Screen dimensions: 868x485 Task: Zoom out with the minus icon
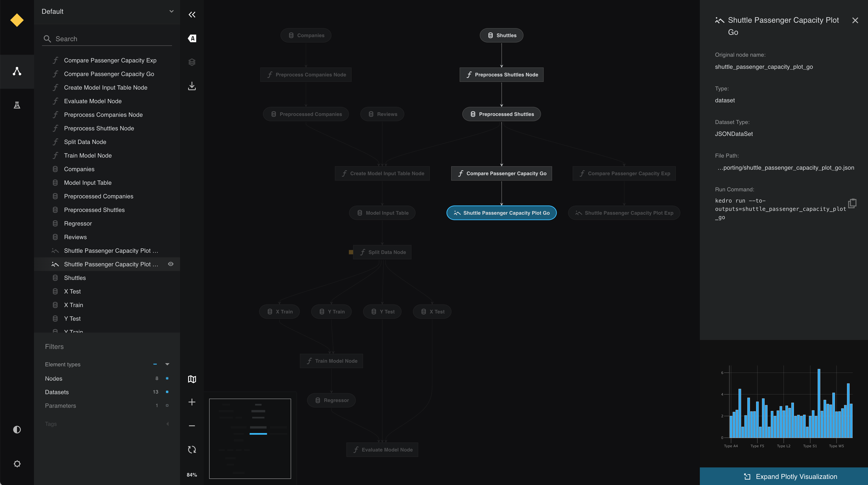(x=192, y=426)
